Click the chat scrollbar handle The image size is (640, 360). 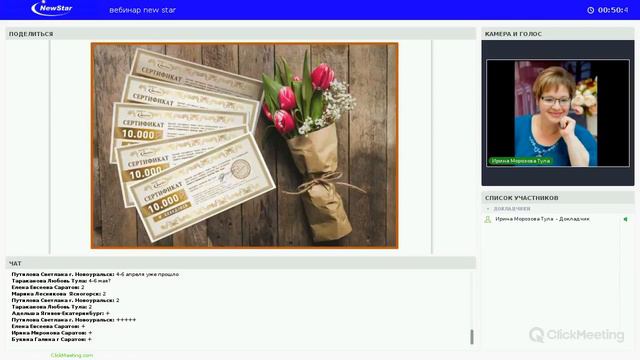(x=472, y=337)
